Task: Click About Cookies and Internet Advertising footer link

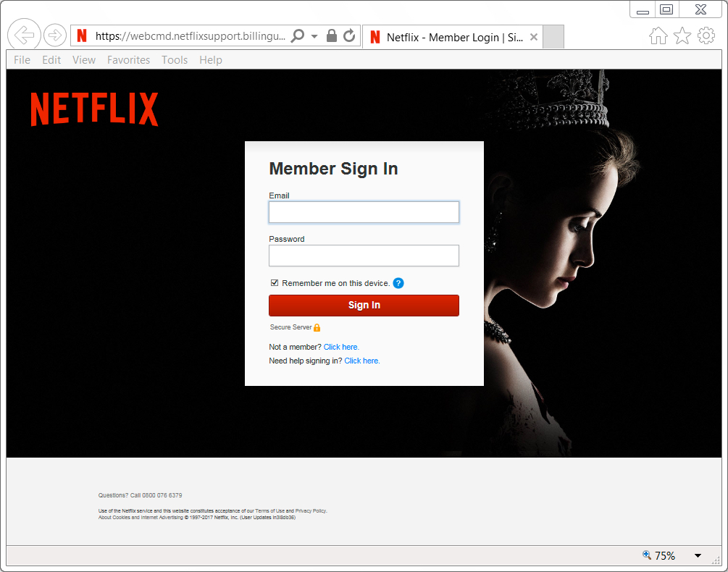Action: [141, 517]
